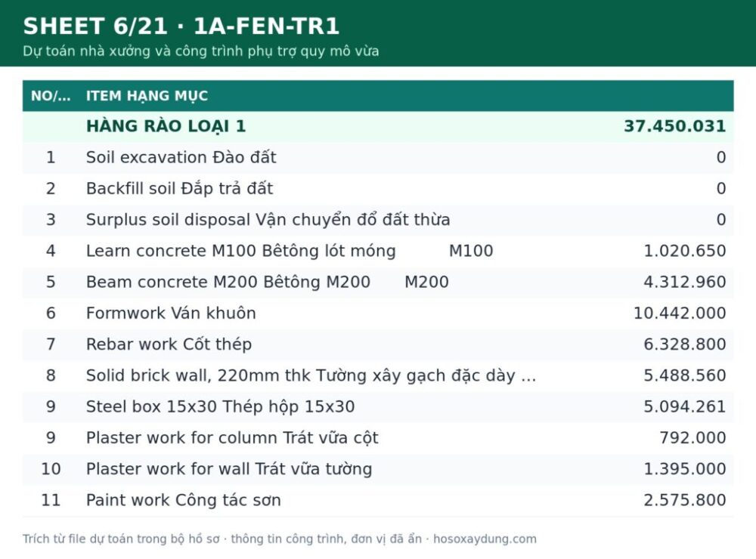
Task: Select row 'Formwork Ván khuôn'
Action: (x=378, y=313)
